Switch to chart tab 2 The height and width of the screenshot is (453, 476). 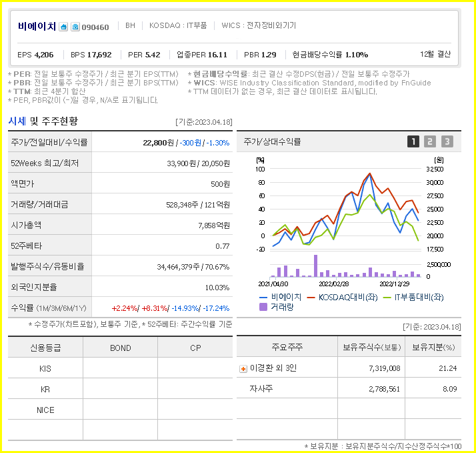pos(430,141)
